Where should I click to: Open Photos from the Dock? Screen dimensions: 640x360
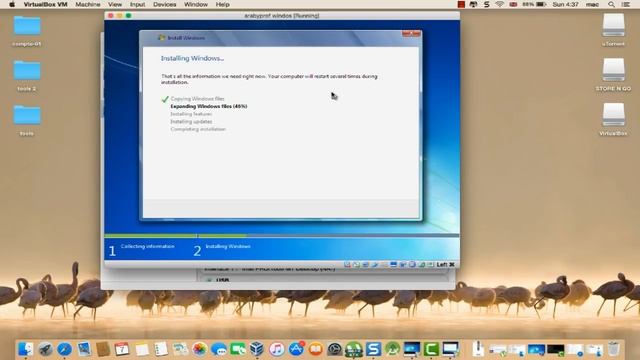tap(200, 349)
